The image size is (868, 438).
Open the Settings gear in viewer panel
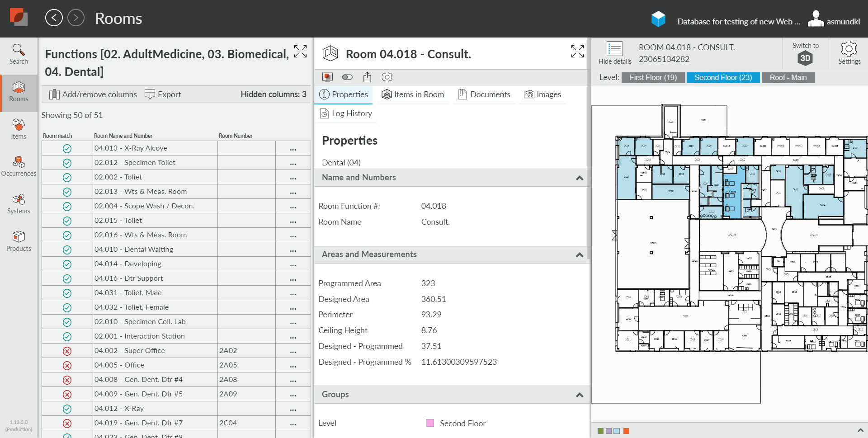(x=849, y=53)
